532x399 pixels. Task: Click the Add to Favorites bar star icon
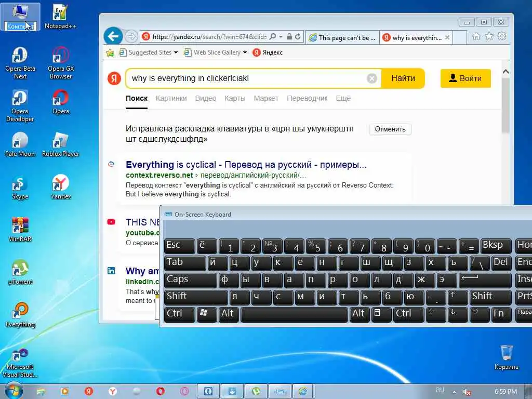click(x=110, y=52)
